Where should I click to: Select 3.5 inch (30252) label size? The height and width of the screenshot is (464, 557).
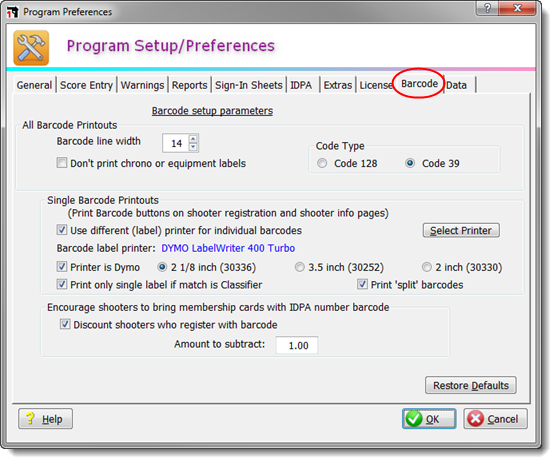click(300, 267)
